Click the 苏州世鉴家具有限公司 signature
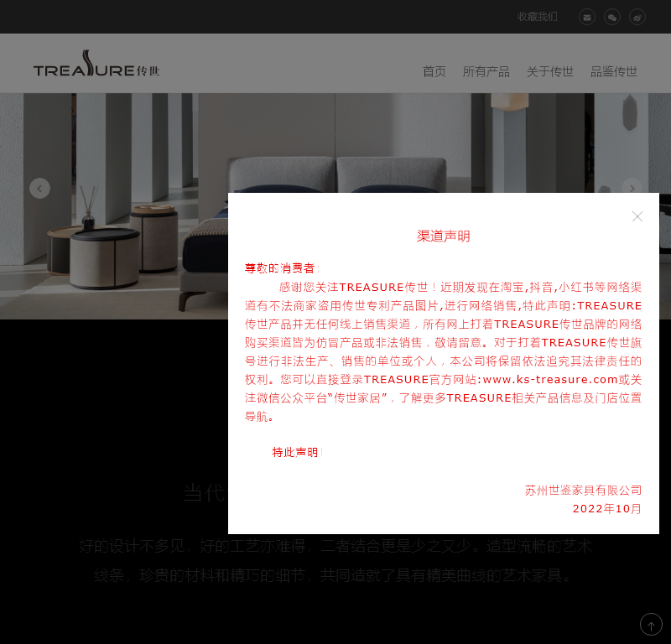Image resolution: width=671 pixels, height=644 pixels. point(583,491)
